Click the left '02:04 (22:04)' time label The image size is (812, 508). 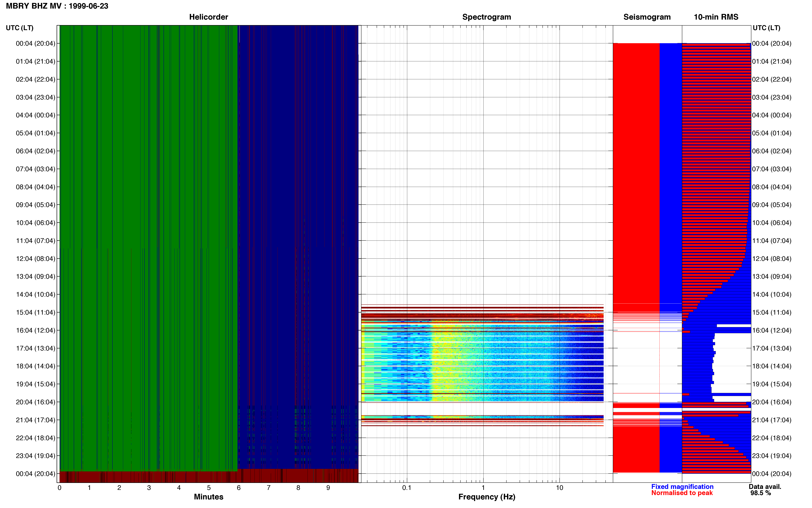36,79
